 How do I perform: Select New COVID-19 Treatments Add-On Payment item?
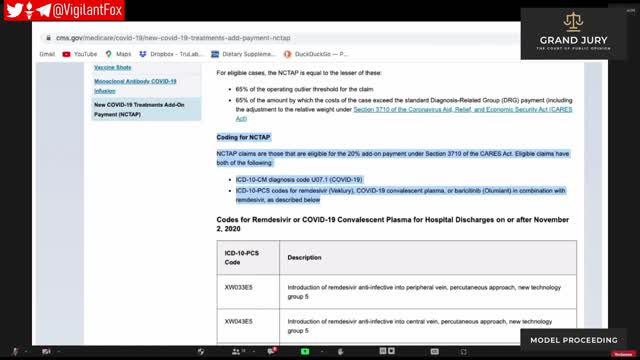pos(146,109)
